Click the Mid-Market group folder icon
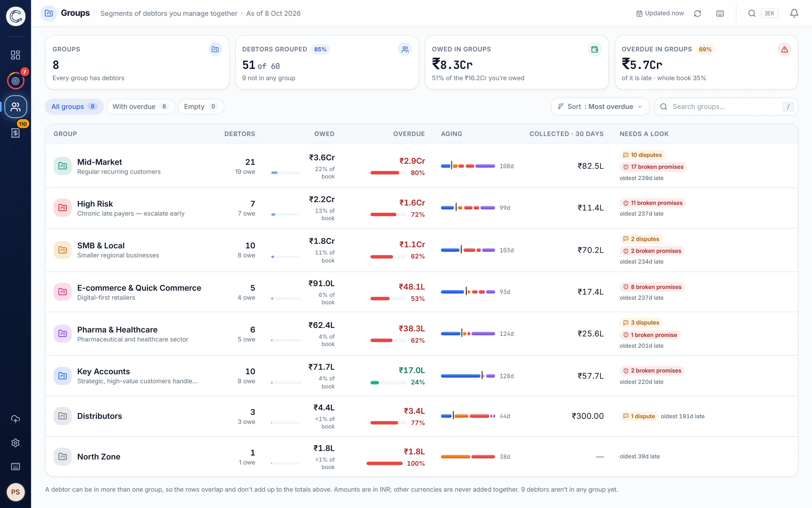This screenshot has width=812, height=508. point(63,166)
